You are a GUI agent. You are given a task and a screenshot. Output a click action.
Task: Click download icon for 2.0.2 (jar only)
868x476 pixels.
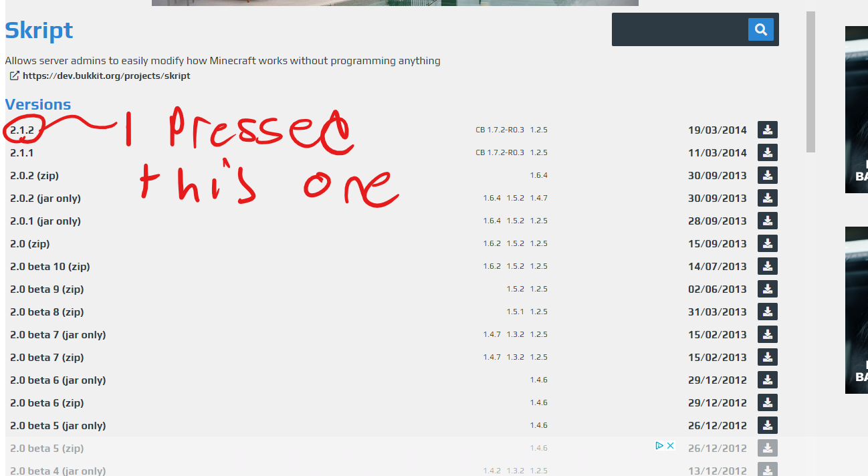tap(768, 198)
